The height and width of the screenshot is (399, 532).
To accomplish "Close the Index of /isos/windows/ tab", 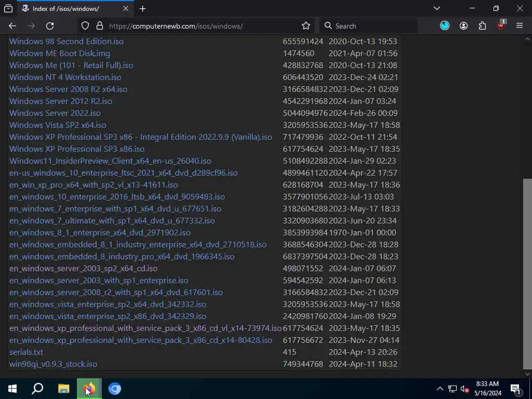I will click(x=126, y=8).
